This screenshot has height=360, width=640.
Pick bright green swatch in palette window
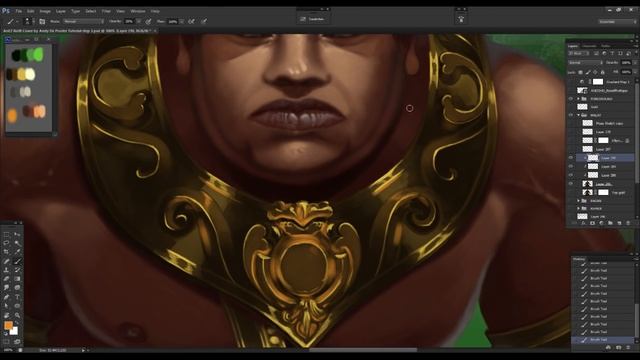39,54
